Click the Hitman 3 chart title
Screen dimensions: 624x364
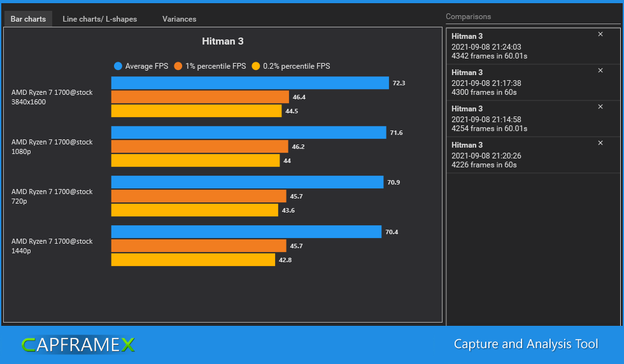(x=222, y=41)
